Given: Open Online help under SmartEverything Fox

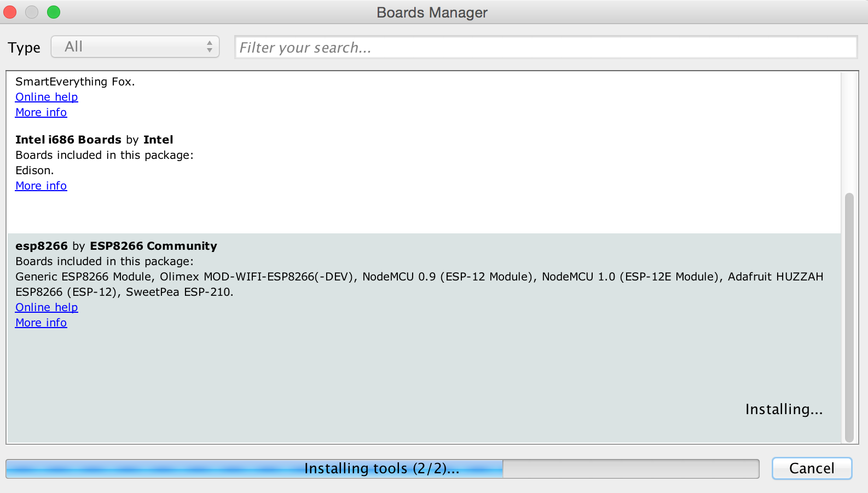Looking at the screenshot, I should click(x=47, y=97).
